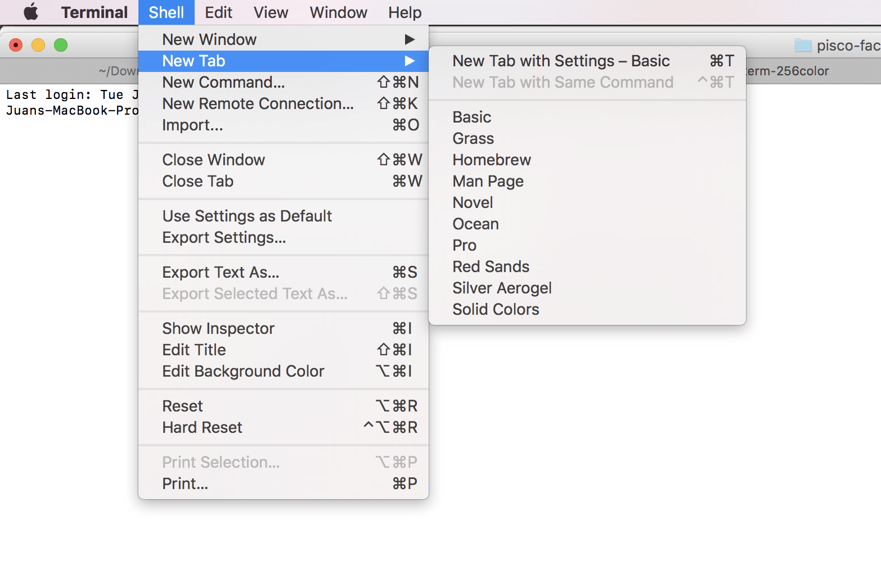Open new tab with Grass profile
This screenshot has width=881, height=588.
(587, 138)
